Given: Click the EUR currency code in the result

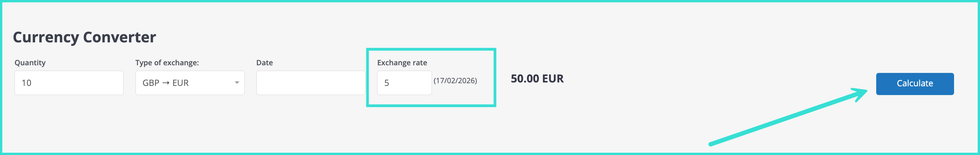Looking at the screenshot, I should coord(553,79).
